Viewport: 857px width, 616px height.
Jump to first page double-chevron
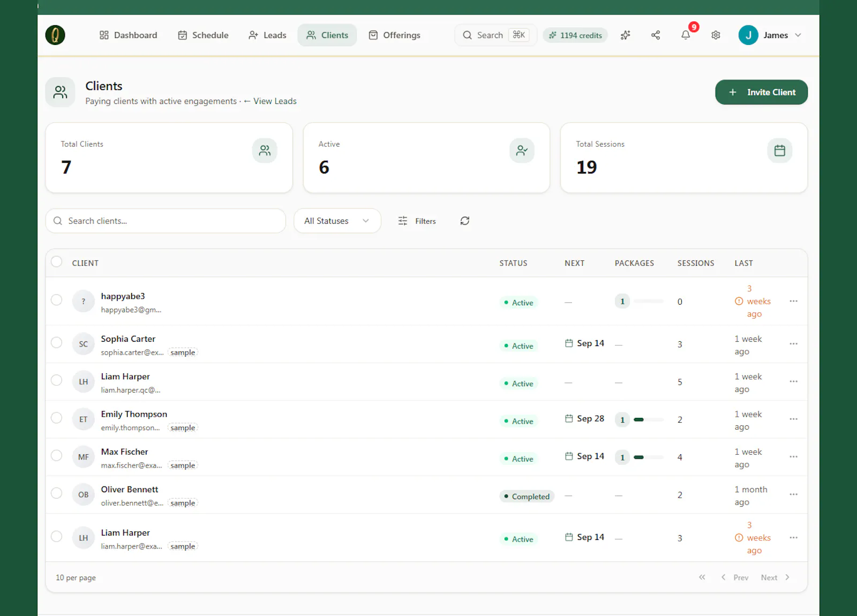(702, 577)
